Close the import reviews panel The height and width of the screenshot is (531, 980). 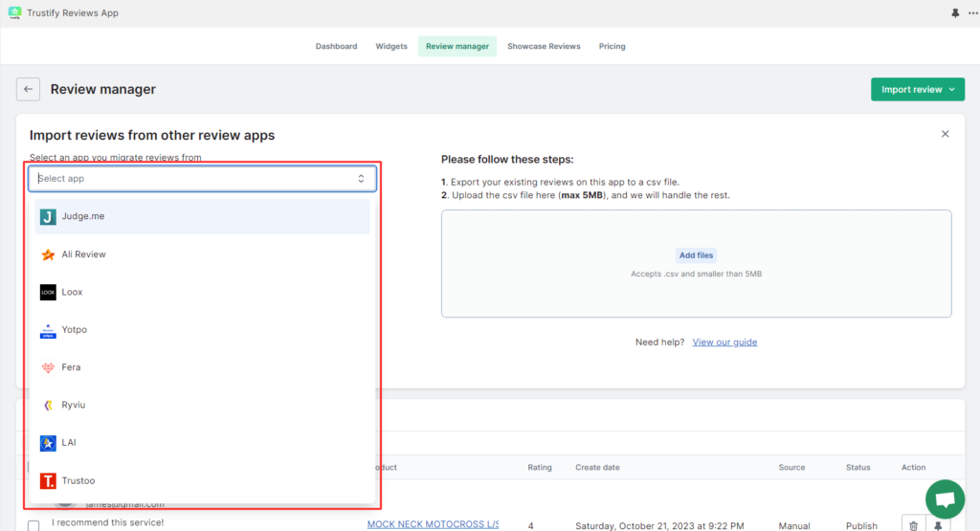945,134
